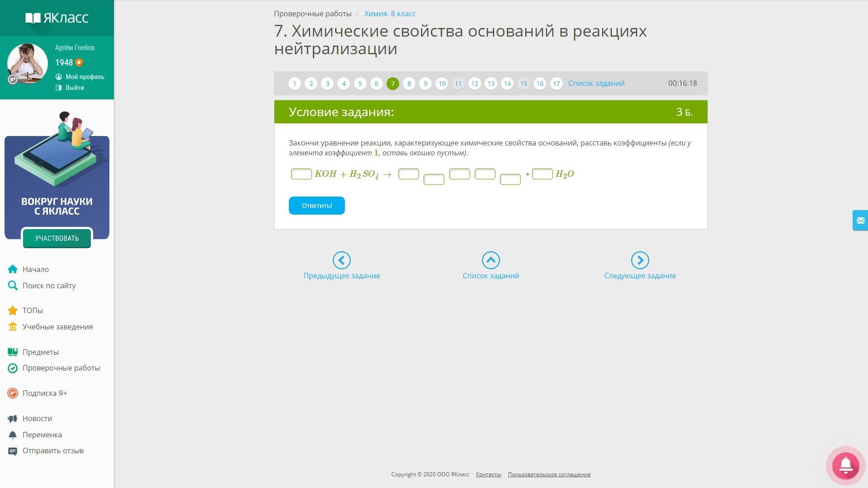Open the envelope feedback tab icon
868x488 pixels.
point(860,221)
